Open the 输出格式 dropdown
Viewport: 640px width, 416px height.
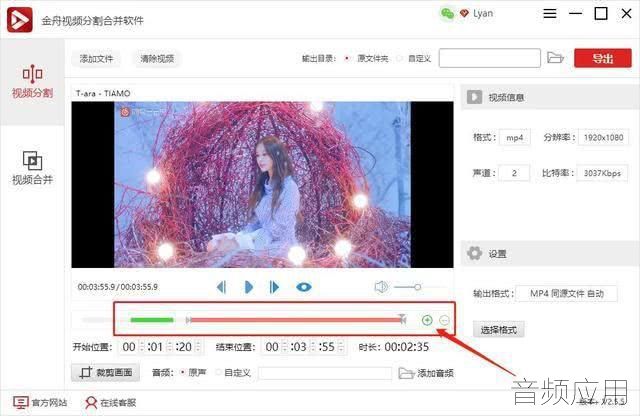pos(566,294)
